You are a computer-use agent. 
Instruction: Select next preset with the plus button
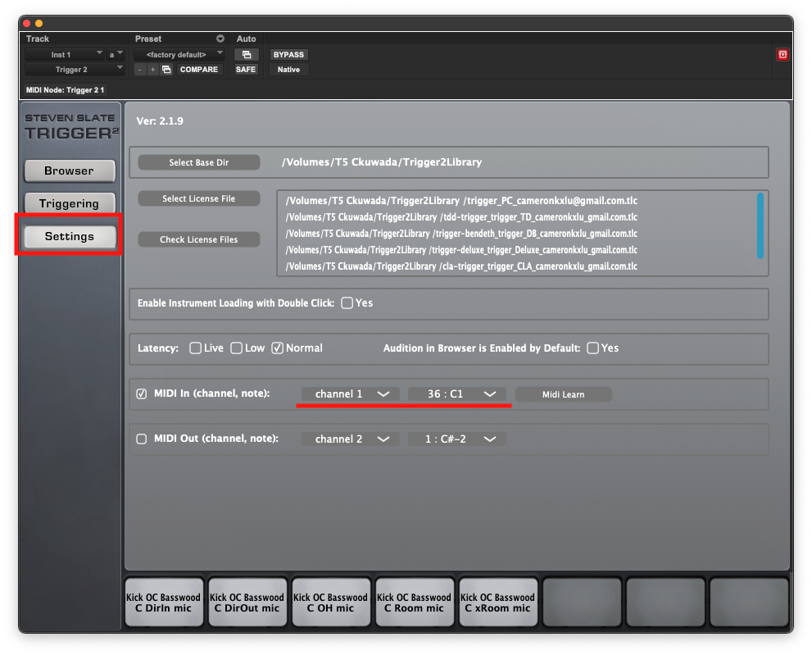pos(152,70)
